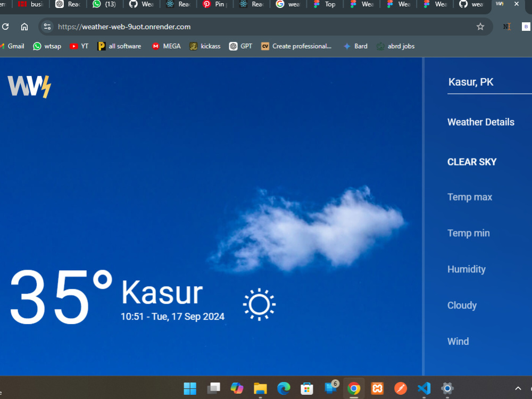This screenshot has width=532, height=399.
Task: Bookmark this page with the star icon
Action: tap(480, 27)
